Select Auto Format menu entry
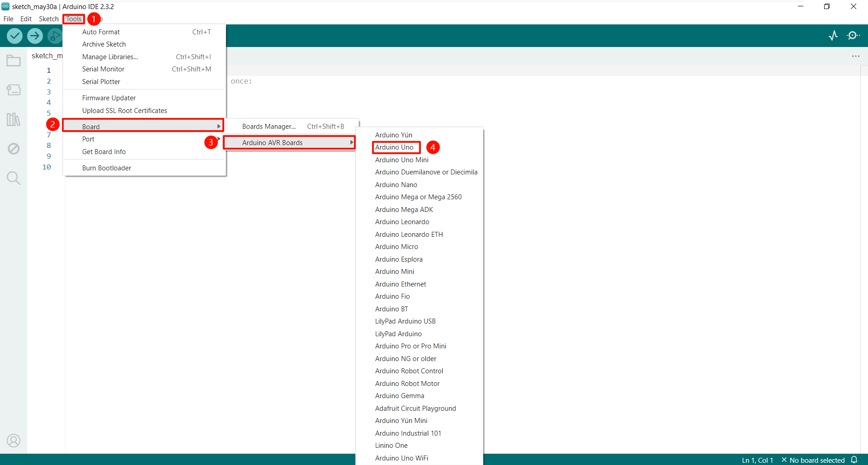 tap(145, 32)
